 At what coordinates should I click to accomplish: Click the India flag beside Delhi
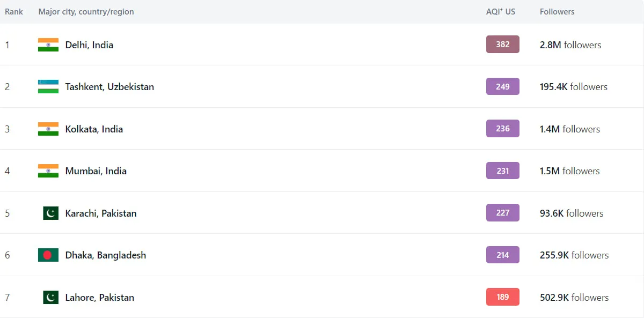click(48, 45)
